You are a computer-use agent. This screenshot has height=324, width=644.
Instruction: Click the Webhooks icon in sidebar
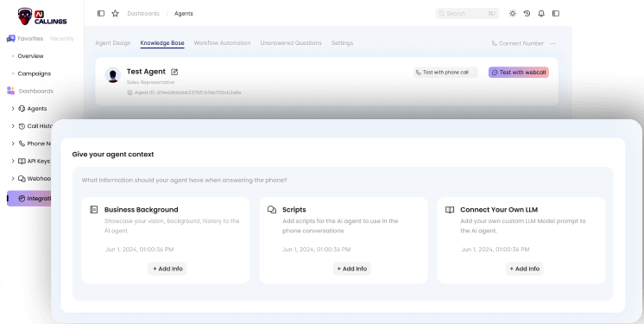tap(22, 179)
